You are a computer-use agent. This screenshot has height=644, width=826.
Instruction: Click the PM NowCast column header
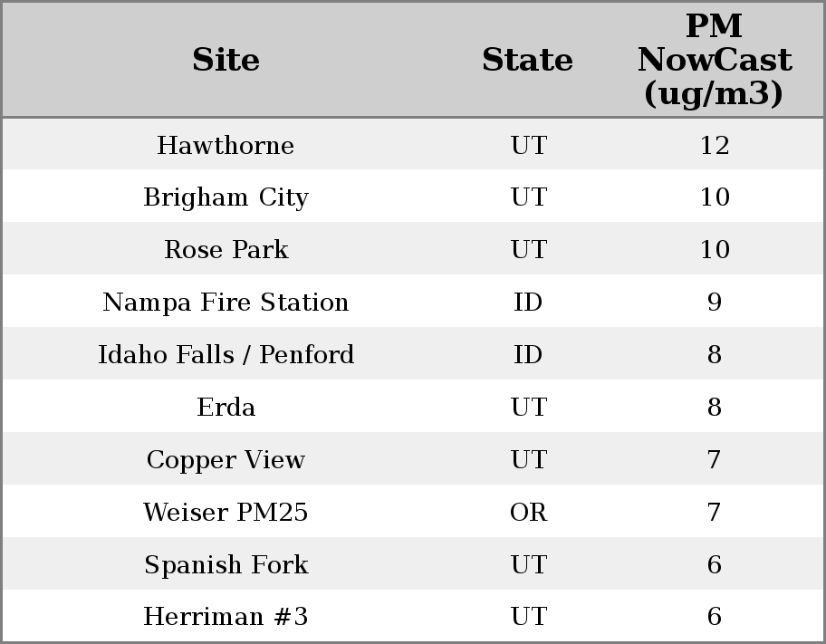coord(714,61)
